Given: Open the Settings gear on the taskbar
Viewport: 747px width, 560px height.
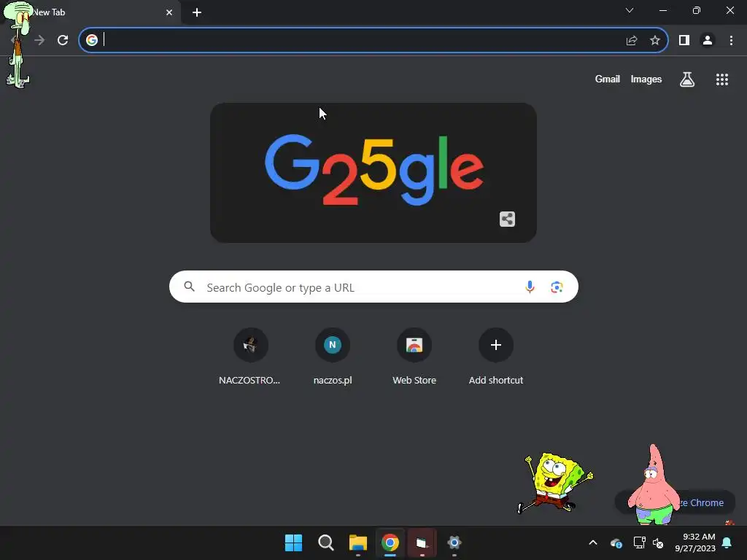Looking at the screenshot, I should click(x=454, y=542).
